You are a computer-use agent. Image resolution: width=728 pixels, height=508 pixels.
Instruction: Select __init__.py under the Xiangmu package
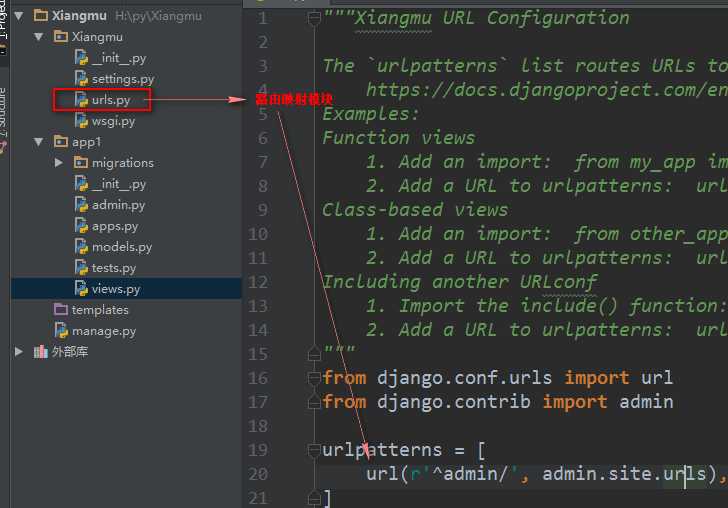(118, 58)
